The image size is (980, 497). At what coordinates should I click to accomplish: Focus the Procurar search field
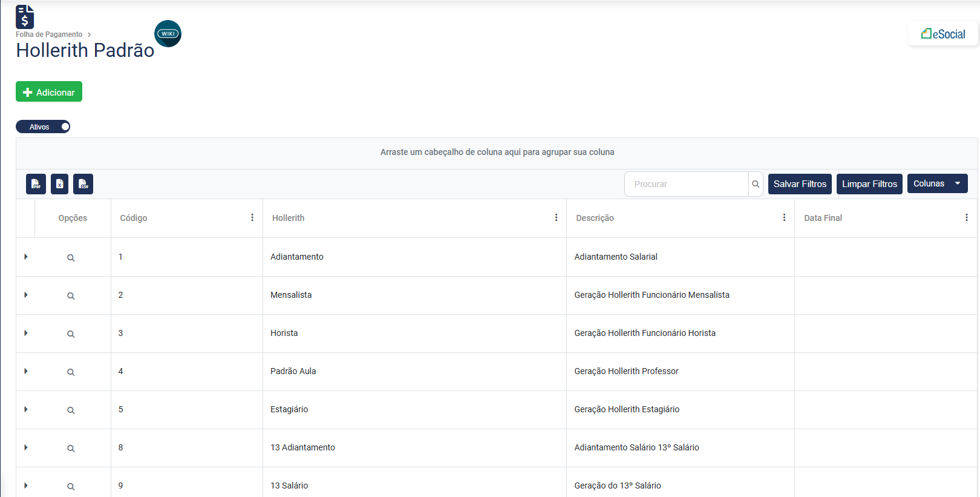(x=687, y=184)
